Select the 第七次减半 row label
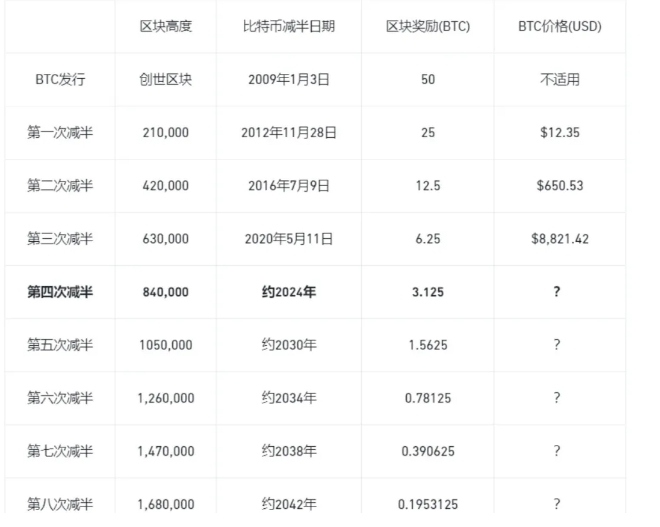Viewport: 660px width, 527px height. click(60, 451)
